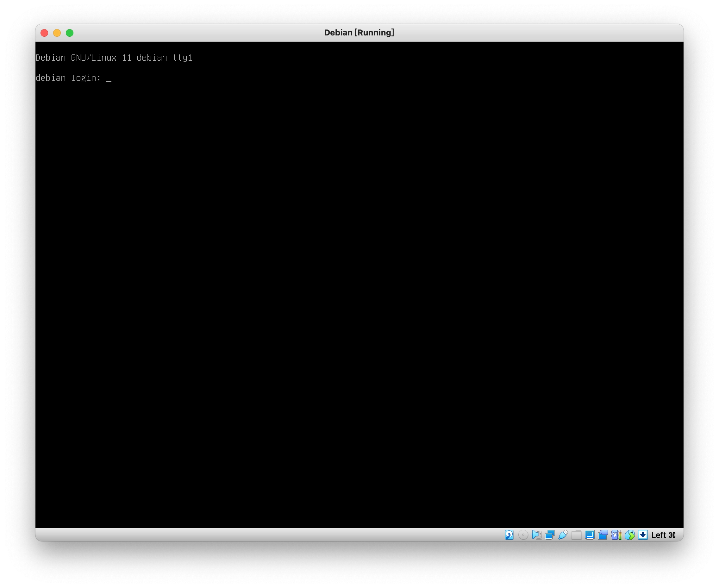Open the video recording capture icon
Screen dimensions: 719x588
pyautogui.click(x=603, y=535)
